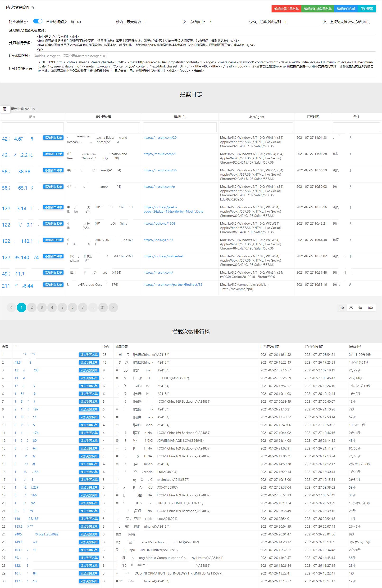The width and height of the screenshot is (382, 588).
Task: Show 100 rows per page
Action: 370,307
